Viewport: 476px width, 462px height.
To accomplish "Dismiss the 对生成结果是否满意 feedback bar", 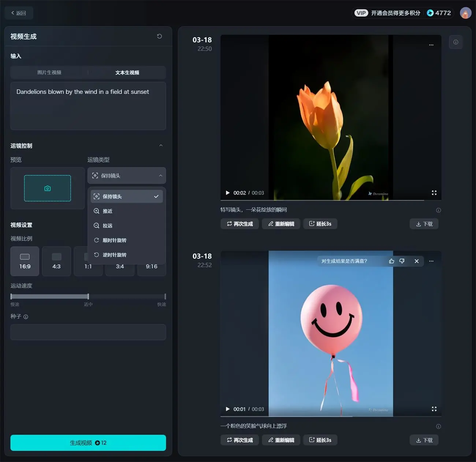I will pyautogui.click(x=416, y=261).
